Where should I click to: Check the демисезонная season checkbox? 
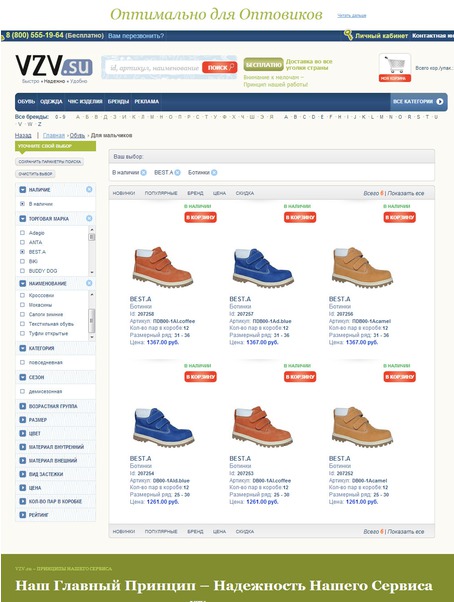pos(22,391)
